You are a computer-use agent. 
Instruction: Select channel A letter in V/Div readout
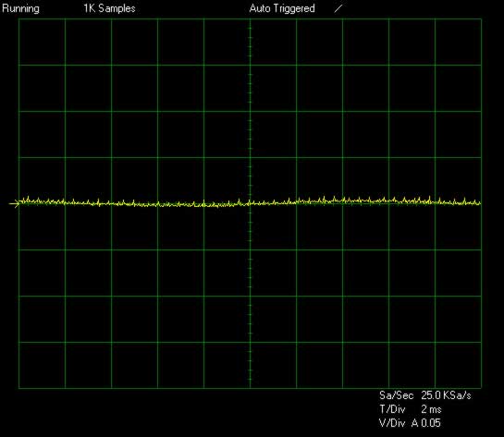pos(415,423)
